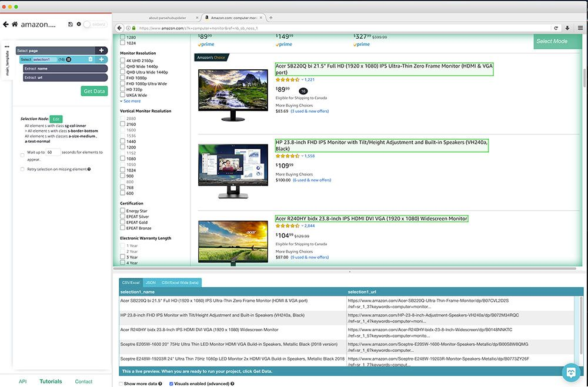Screen dimensions: 588x387
Task: Delete selection1 using the trash icon
Action: [91, 59]
